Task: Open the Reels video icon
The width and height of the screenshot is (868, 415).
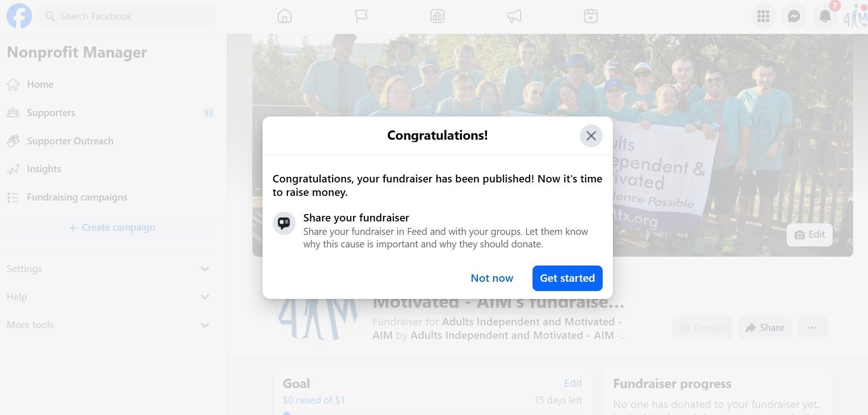Action: coord(591,16)
